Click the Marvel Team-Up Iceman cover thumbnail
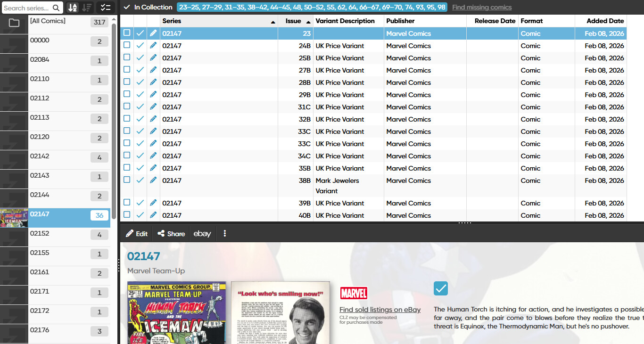644x344 pixels. pyautogui.click(x=176, y=312)
